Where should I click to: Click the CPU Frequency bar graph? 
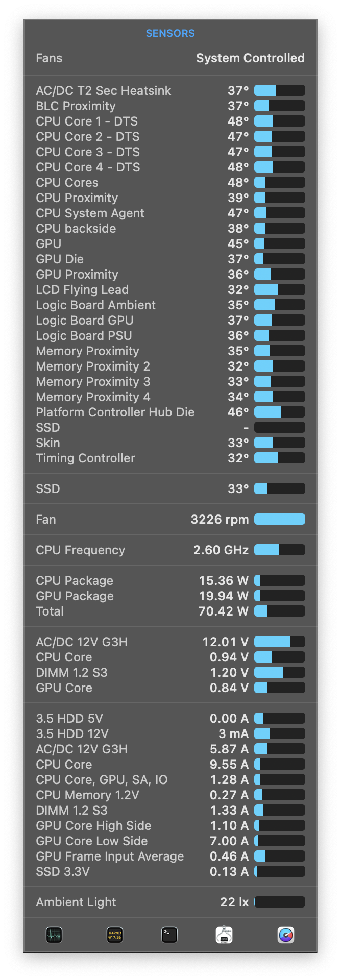pos(279,550)
